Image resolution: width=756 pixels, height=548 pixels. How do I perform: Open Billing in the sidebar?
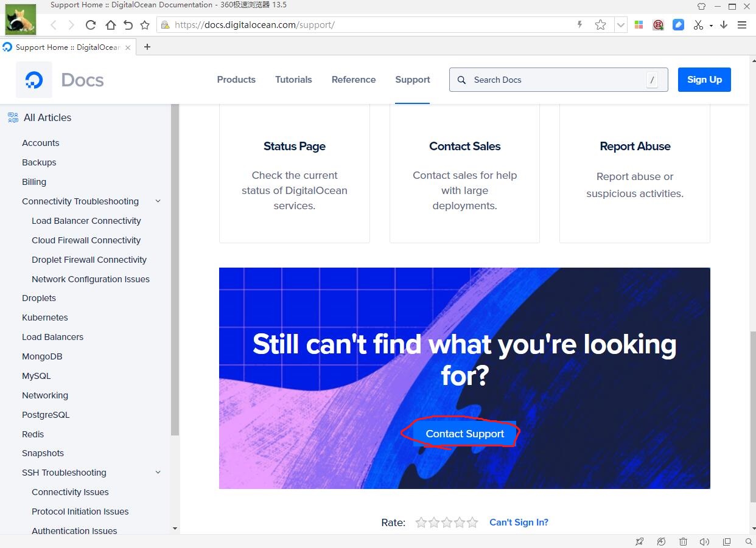click(x=34, y=182)
